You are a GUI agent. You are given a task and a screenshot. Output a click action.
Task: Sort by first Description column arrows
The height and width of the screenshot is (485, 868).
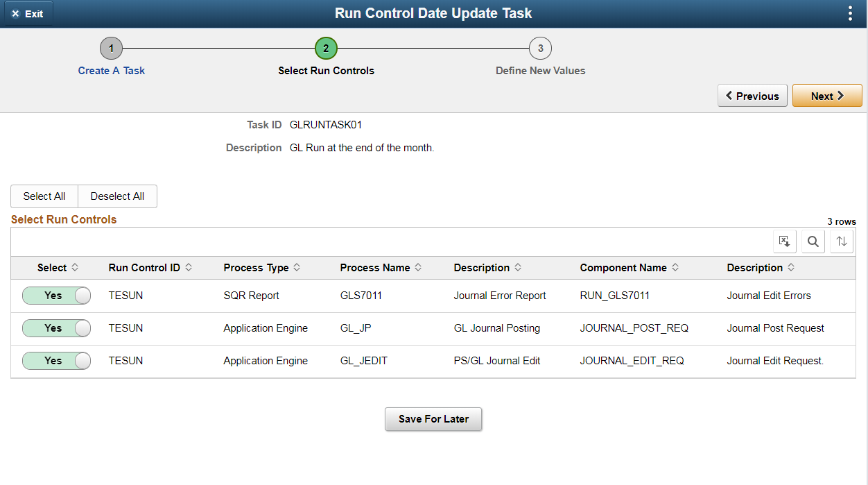click(x=518, y=268)
